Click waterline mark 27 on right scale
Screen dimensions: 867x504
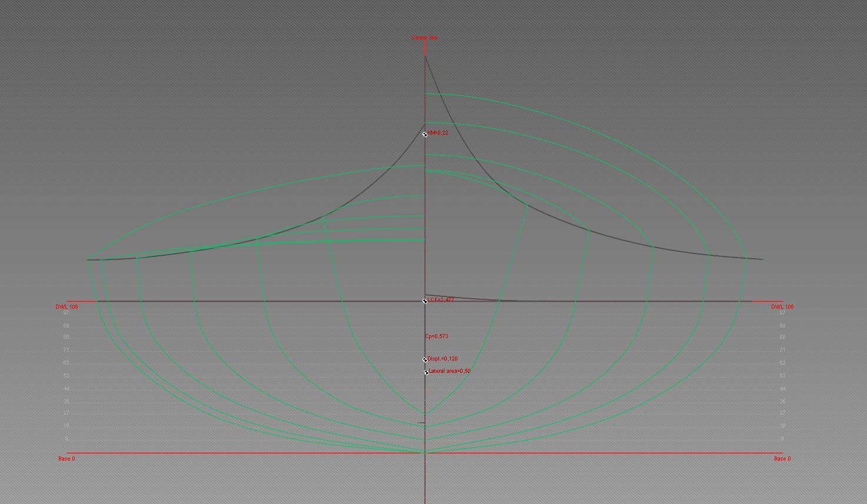[x=782, y=413]
